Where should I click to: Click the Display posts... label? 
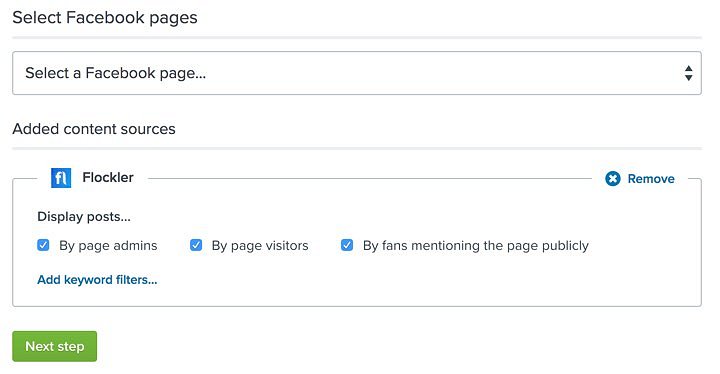[84, 216]
